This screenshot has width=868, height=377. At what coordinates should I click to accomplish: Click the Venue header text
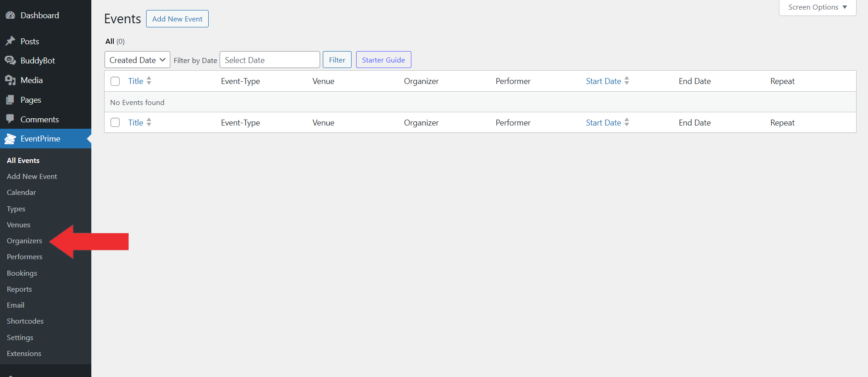(x=323, y=81)
